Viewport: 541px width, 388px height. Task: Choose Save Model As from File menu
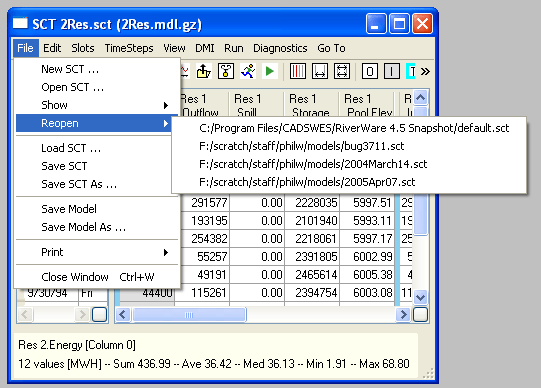83,227
